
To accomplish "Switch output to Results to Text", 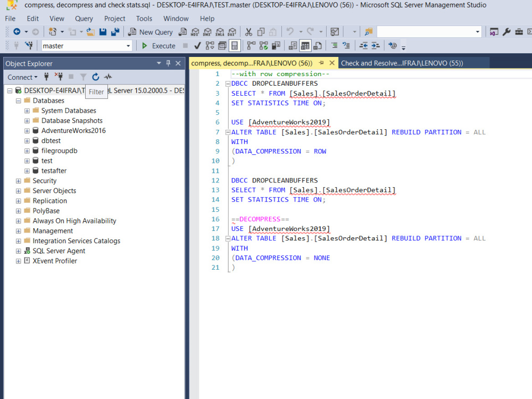I will tap(293, 45).
